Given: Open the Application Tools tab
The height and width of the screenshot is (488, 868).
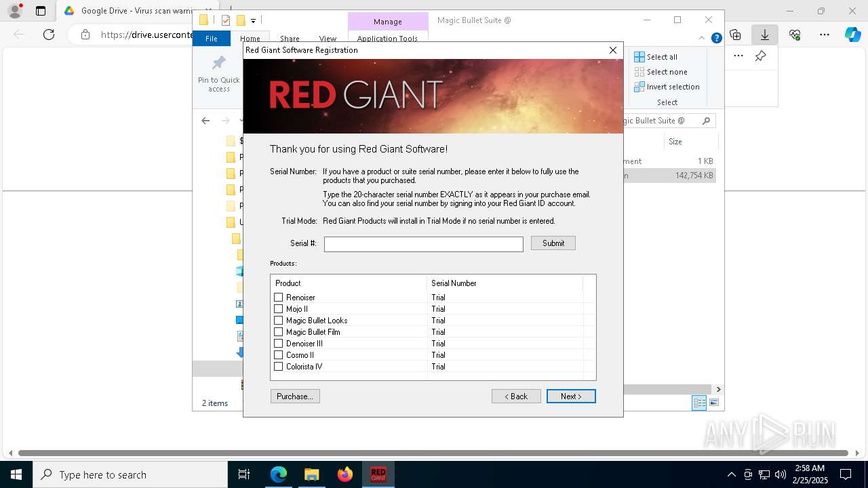Looking at the screenshot, I should point(387,39).
